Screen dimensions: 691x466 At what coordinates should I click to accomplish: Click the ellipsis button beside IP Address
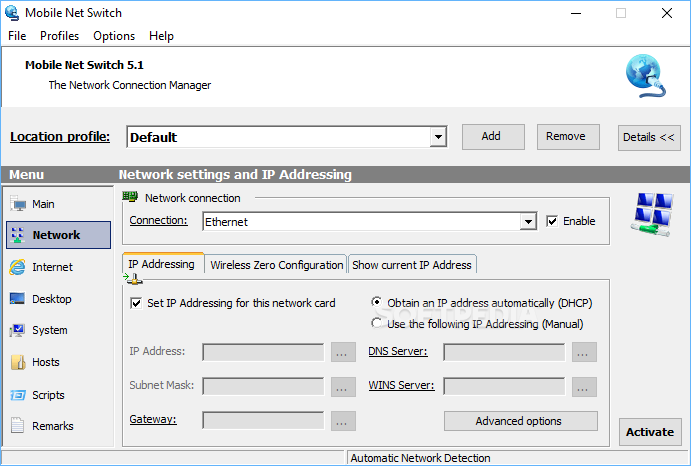click(343, 352)
